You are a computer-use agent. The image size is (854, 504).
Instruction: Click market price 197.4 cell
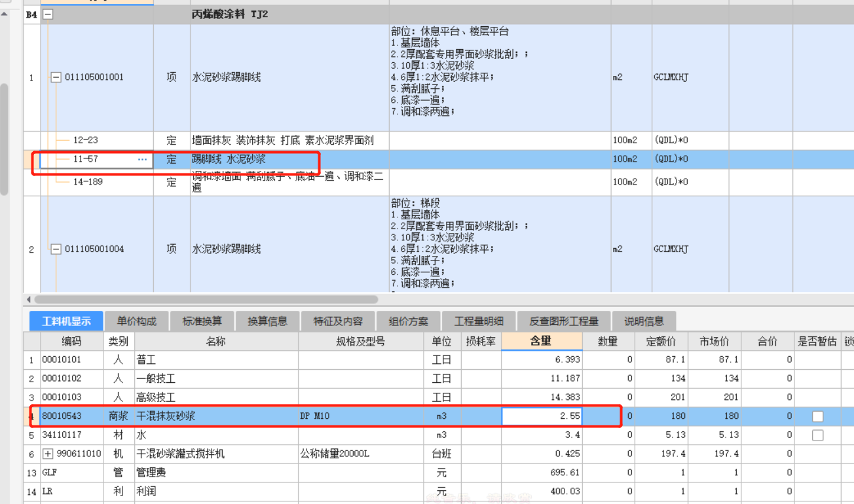tap(715, 454)
